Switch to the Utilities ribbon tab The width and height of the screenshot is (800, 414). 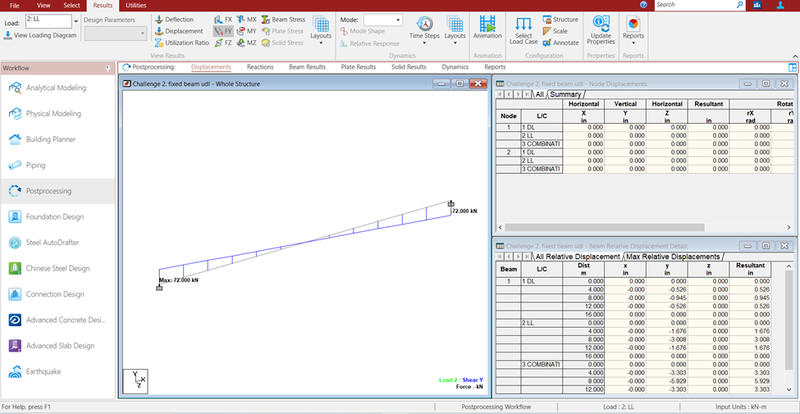tap(136, 5)
